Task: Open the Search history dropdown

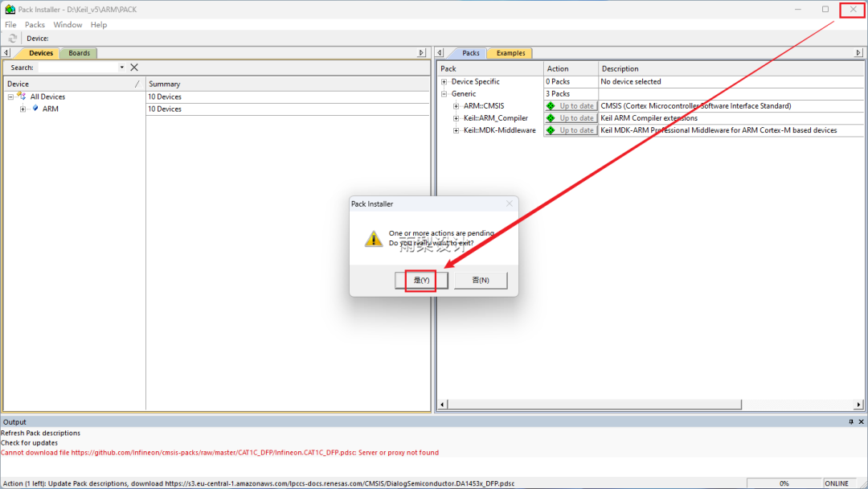Action: (123, 67)
